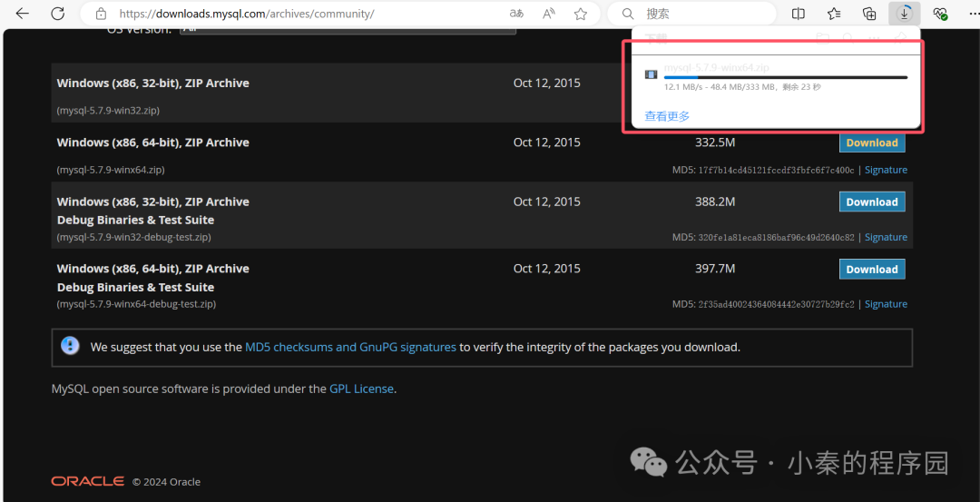Screen dimensions: 980x502
Task: Click the © 2024 Oracle text
Action: tap(166, 482)
